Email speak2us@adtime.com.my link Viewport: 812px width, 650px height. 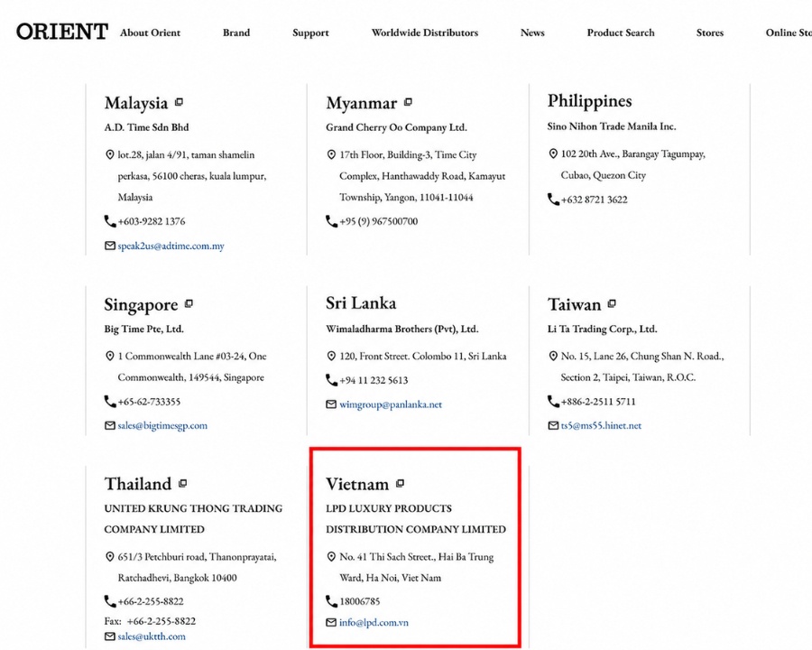point(171,246)
